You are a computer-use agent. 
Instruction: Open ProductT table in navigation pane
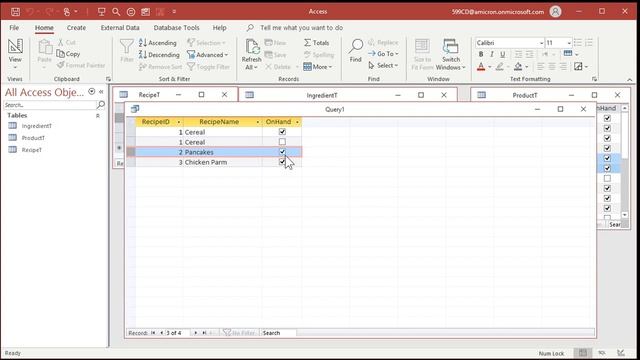pos(33,138)
